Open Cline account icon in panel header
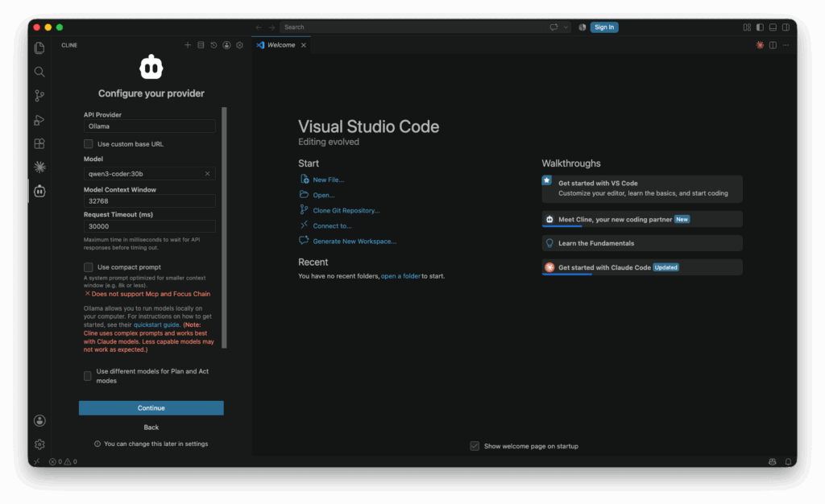The height and width of the screenshot is (504, 825). pyautogui.click(x=226, y=45)
